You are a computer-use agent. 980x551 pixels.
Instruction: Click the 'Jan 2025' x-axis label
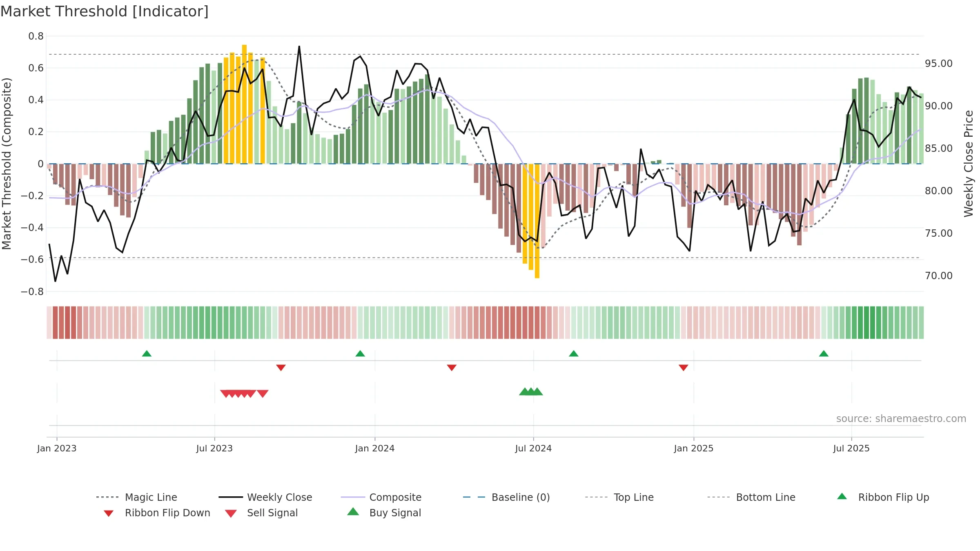point(694,448)
